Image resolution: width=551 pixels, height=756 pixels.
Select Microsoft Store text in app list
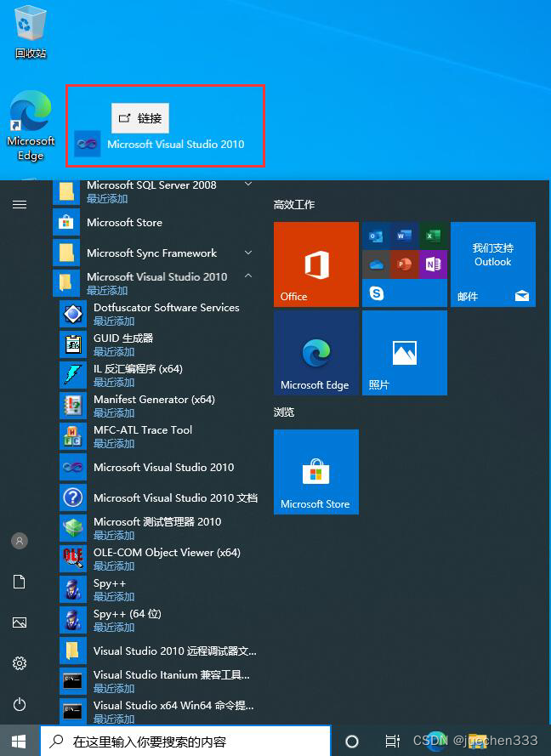[x=124, y=222]
